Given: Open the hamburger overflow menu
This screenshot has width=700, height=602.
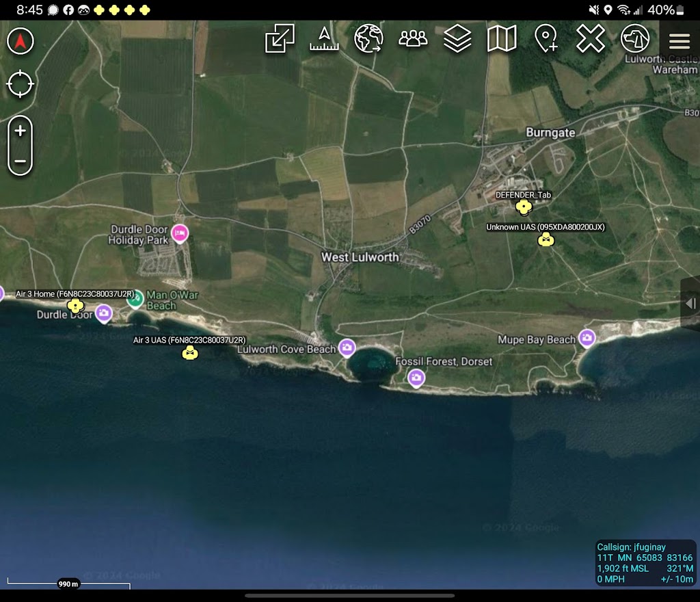Looking at the screenshot, I should coord(679,41).
